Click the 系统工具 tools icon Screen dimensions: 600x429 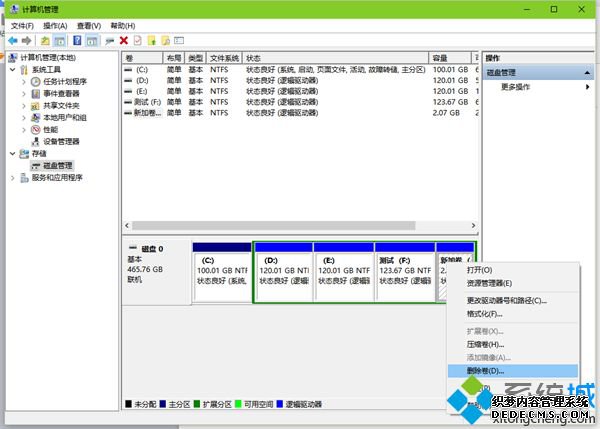[x=24, y=70]
